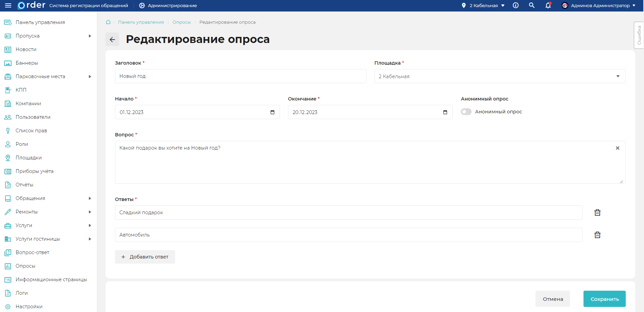
Task: Click the Добавить ответ button
Action: [x=145, y=257]
